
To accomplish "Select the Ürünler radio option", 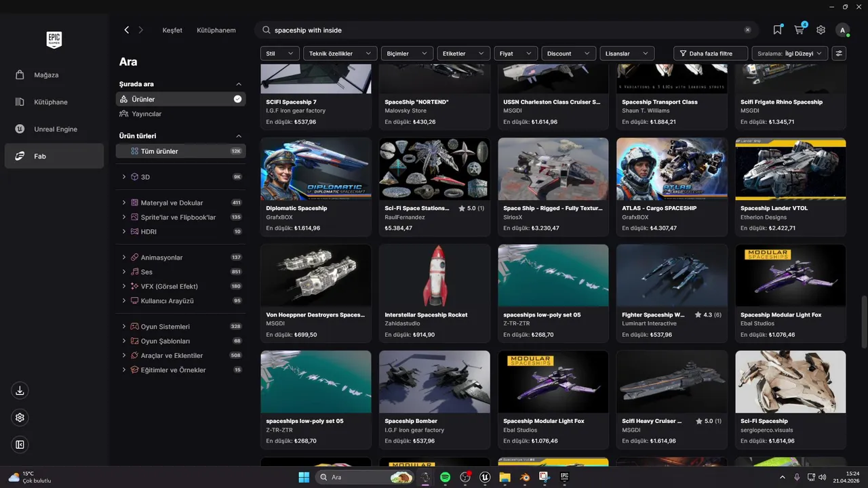I will (180, 99).
